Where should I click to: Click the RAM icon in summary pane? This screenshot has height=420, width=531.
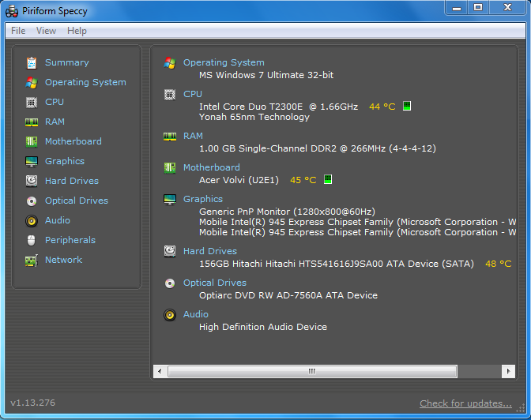(170, 137)
